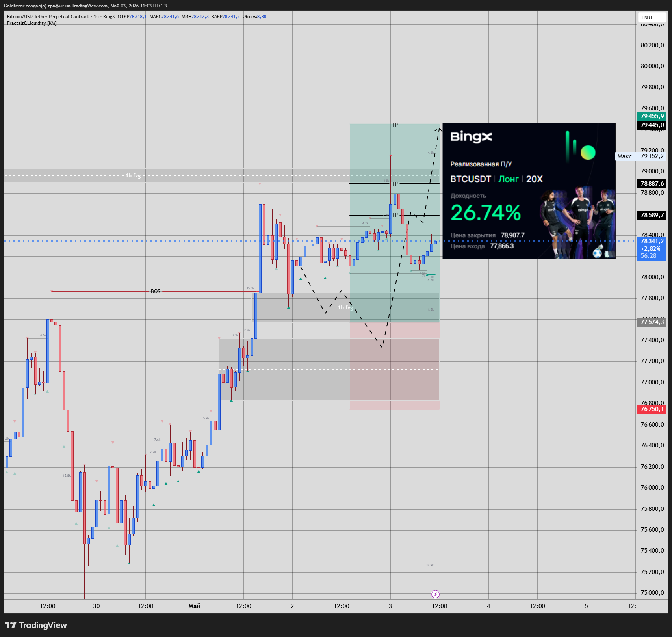This screenshot has height=637, width=672.
Task: Click the 56:28 candle countdown
Action: click(x=648, y=256)
